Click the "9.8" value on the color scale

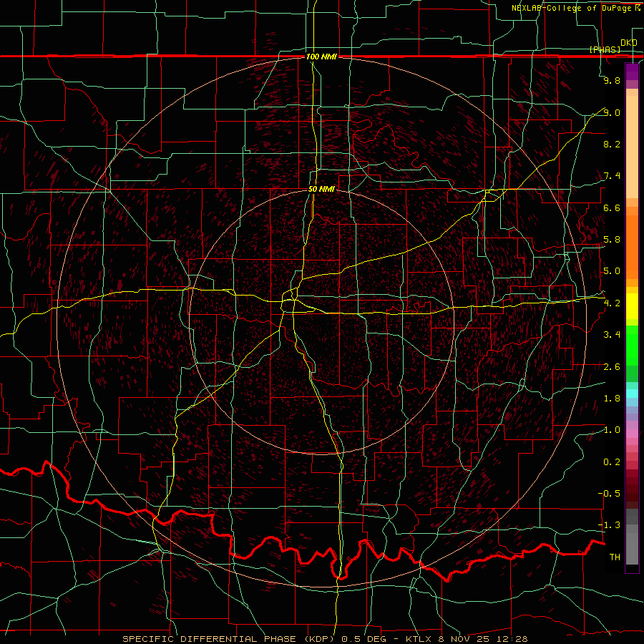612,80
